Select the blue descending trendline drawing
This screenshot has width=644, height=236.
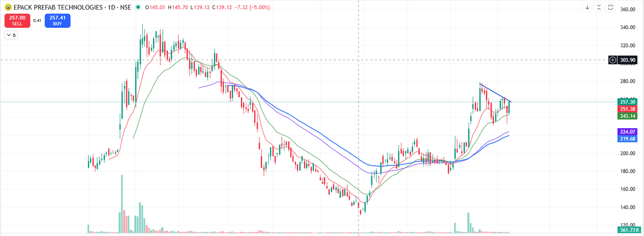495,93
